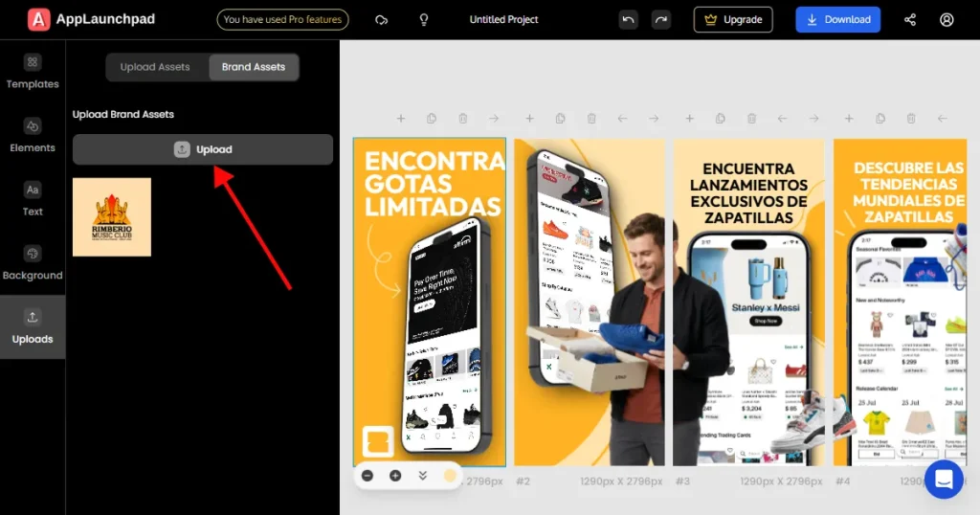Delete the ENCONTRA GOTAS LIMITADAS screenshot
The image size is (980, 515).
point(462,118)
